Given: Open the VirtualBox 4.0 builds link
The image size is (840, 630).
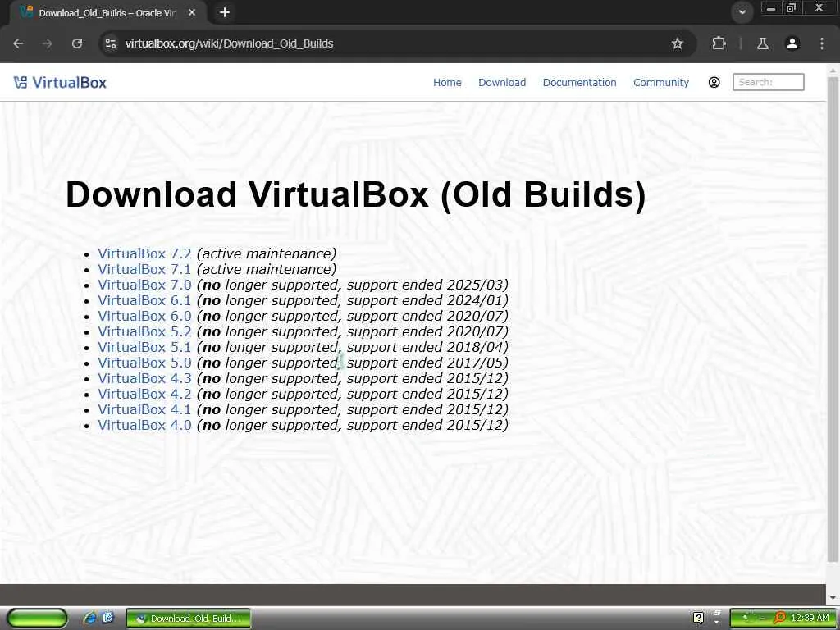Looking at the screenshot, I should [144, 424].
